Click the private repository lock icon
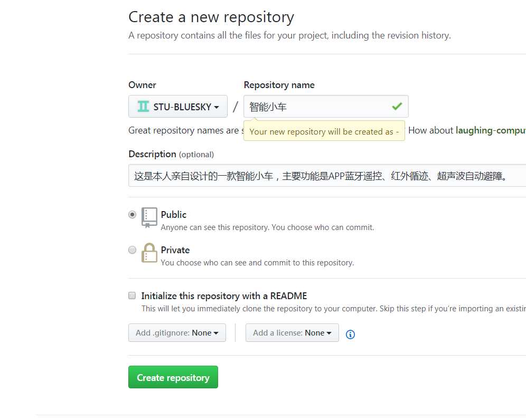 (149, 253)
